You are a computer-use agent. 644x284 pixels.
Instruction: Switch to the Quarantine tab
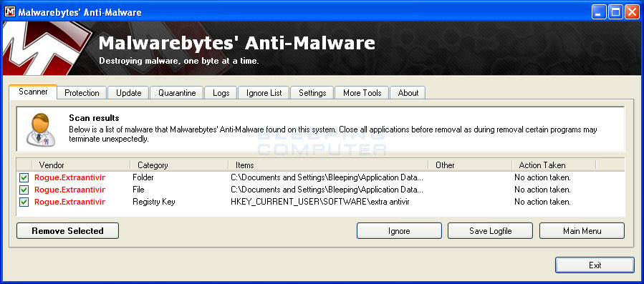click(x=177, y=93)
